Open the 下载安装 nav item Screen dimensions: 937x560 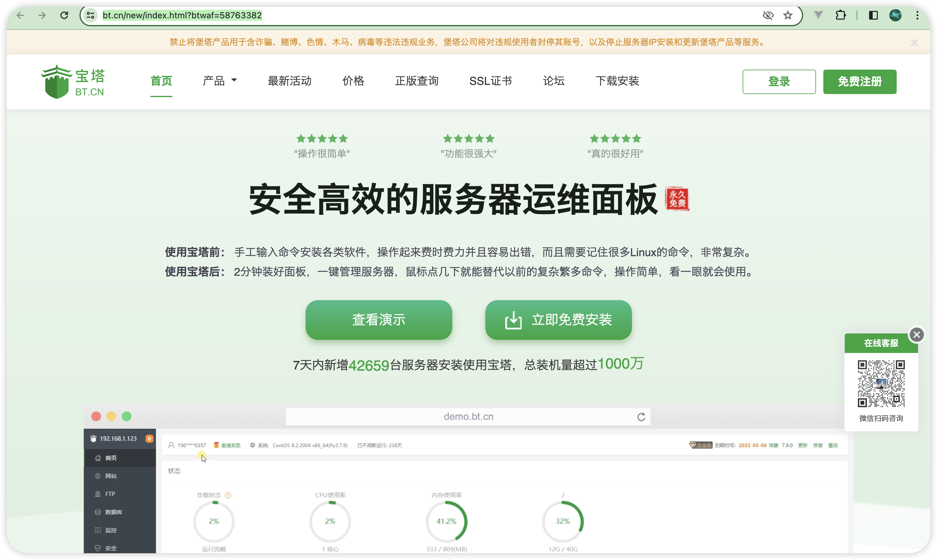pos(617,81)
